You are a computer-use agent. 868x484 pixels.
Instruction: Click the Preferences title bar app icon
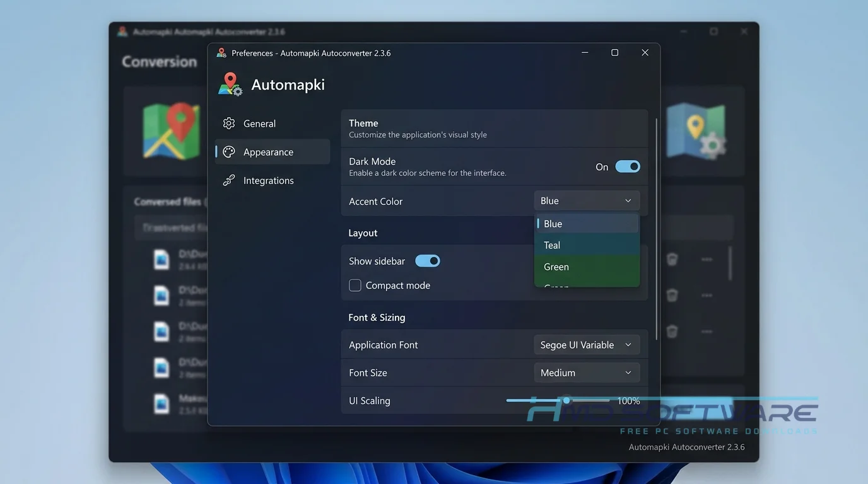[221, 53]
